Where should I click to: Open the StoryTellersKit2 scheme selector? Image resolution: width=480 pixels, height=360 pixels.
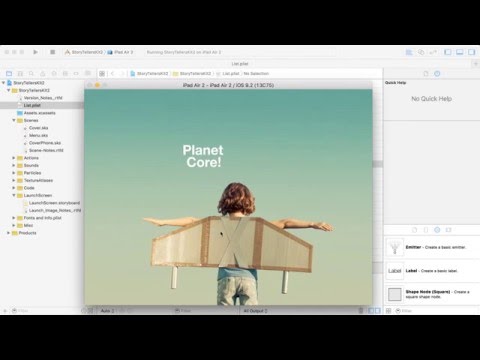[84, 52]
